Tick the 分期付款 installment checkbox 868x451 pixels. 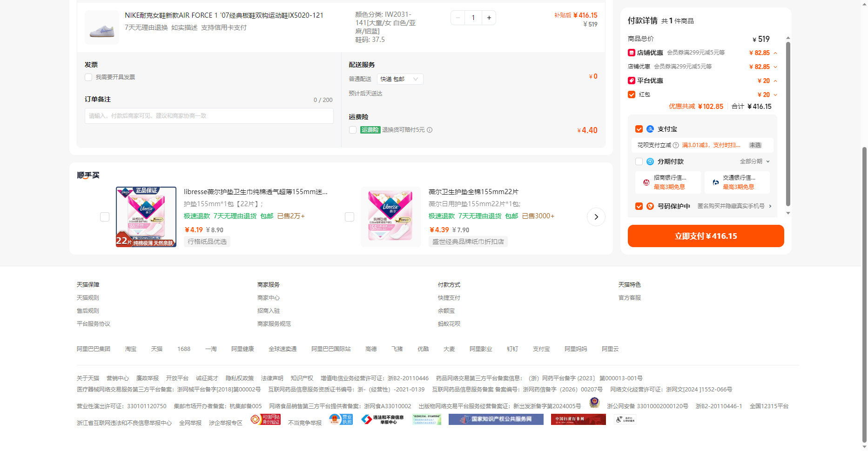(x=639, y=162)
